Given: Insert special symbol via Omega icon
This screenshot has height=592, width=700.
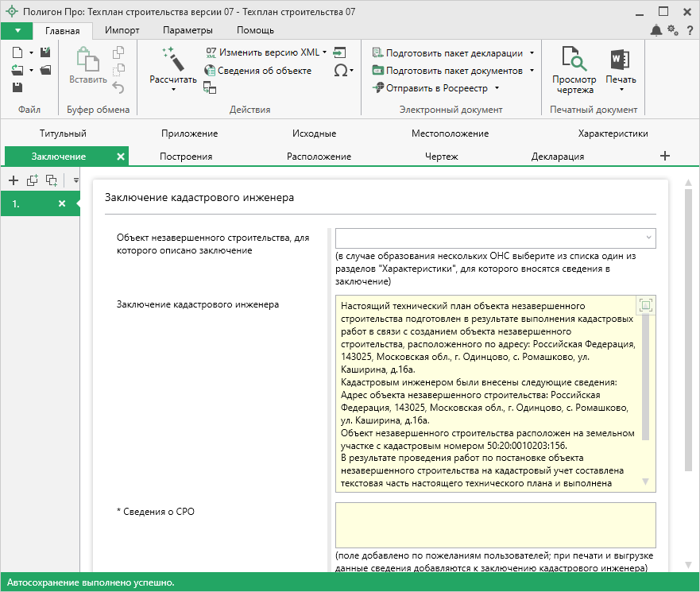Looking at the screenshot, I should (340, 71).
